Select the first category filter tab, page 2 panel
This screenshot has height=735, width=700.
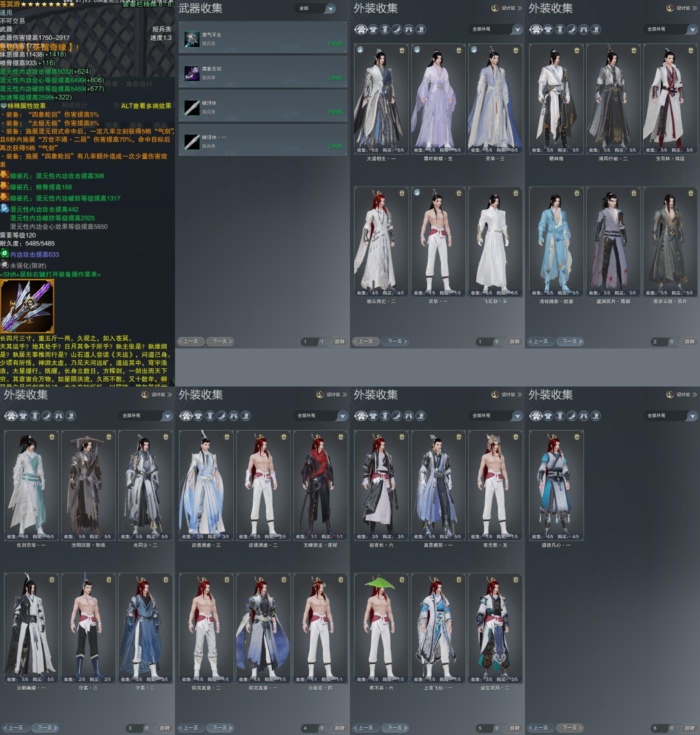coord(536,29)
